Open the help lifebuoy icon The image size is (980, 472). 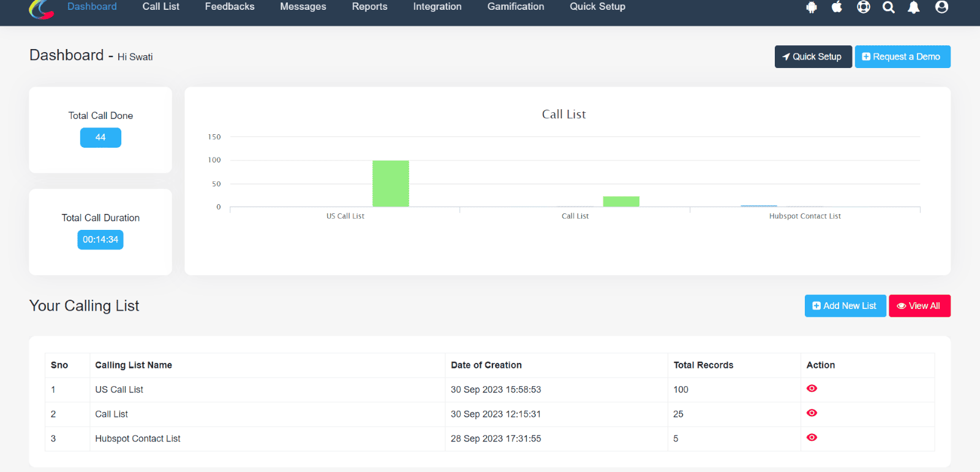(x=863, y=7)
